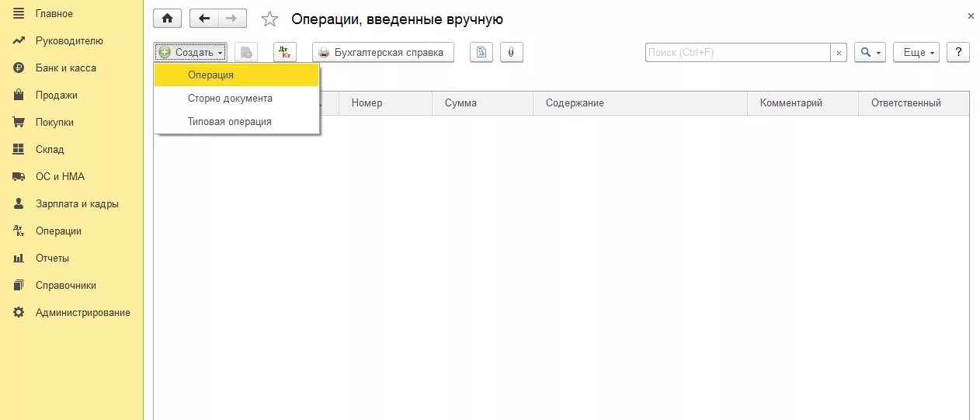Click the warehouse grid icon for Склад

[19, 149]
